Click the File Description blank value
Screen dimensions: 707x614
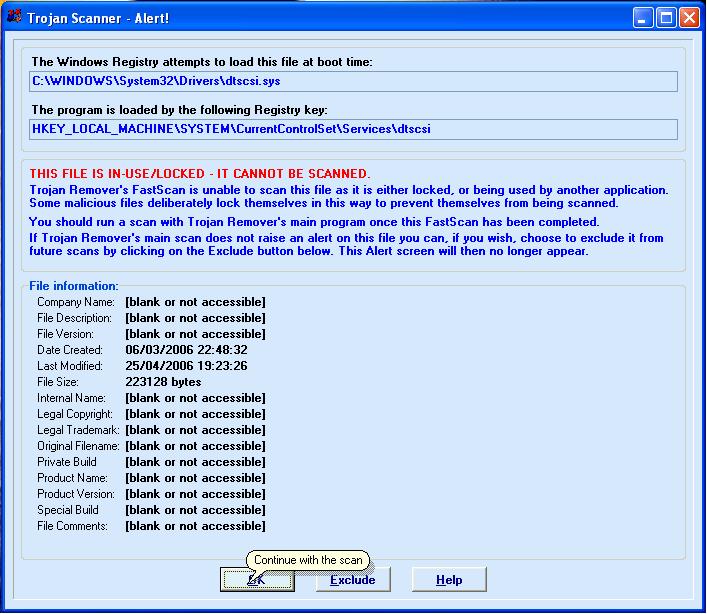pos(195,318)
